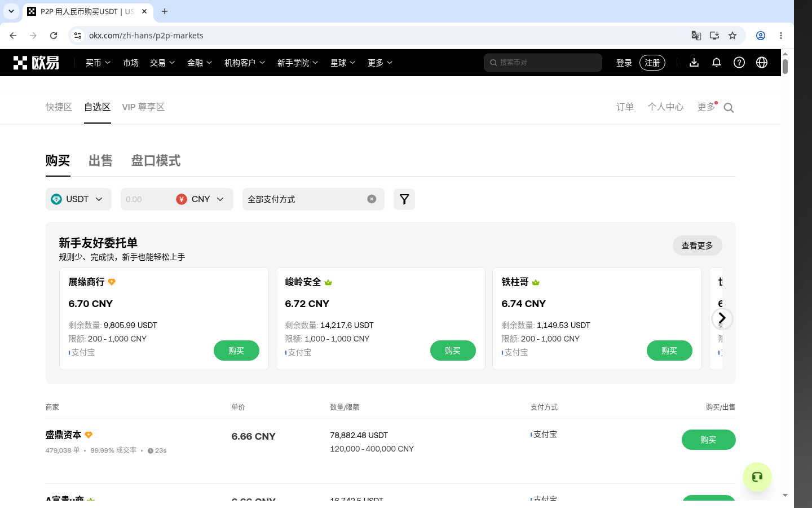Open the filter funnel icon

[x=404, y=199]
